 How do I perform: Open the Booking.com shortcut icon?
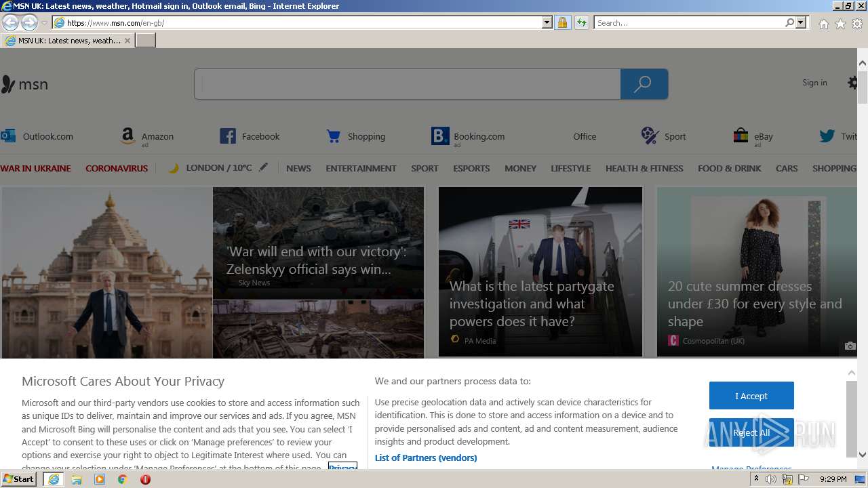[440, 136]
